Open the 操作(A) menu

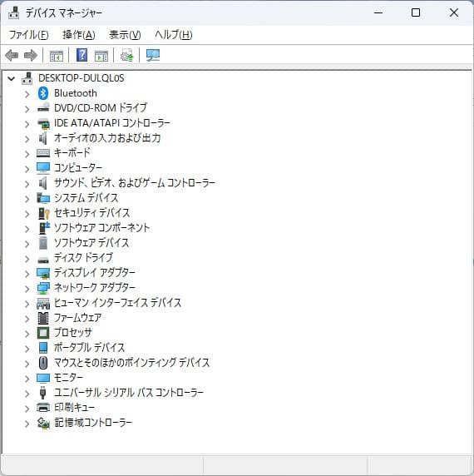tap(79, 35)
